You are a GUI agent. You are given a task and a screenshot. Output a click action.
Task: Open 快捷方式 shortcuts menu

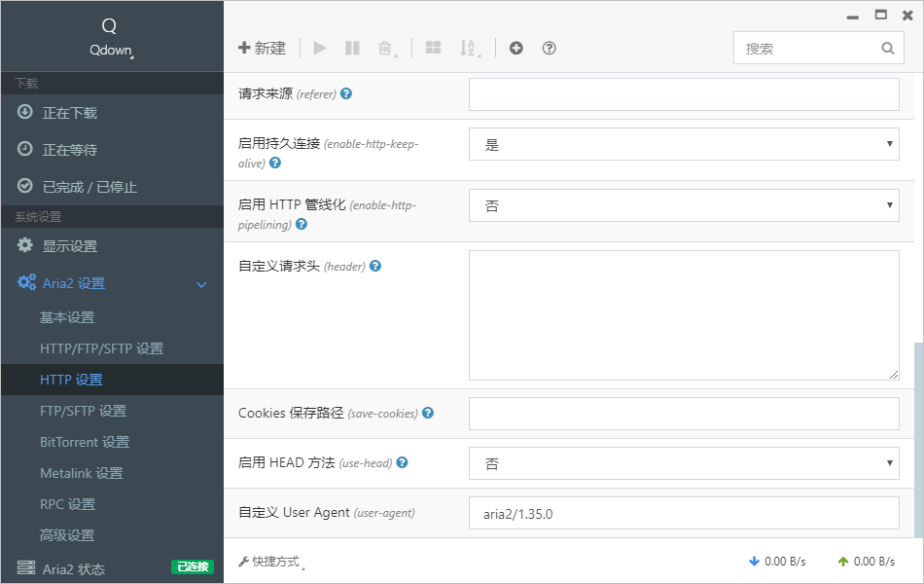click(x=271, y=562)
